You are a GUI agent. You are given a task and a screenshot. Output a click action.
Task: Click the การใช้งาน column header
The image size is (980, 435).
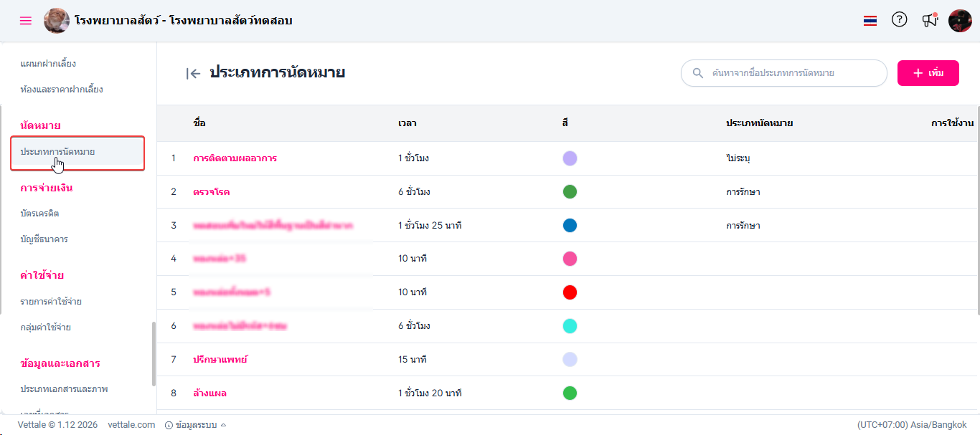(952, 123)
